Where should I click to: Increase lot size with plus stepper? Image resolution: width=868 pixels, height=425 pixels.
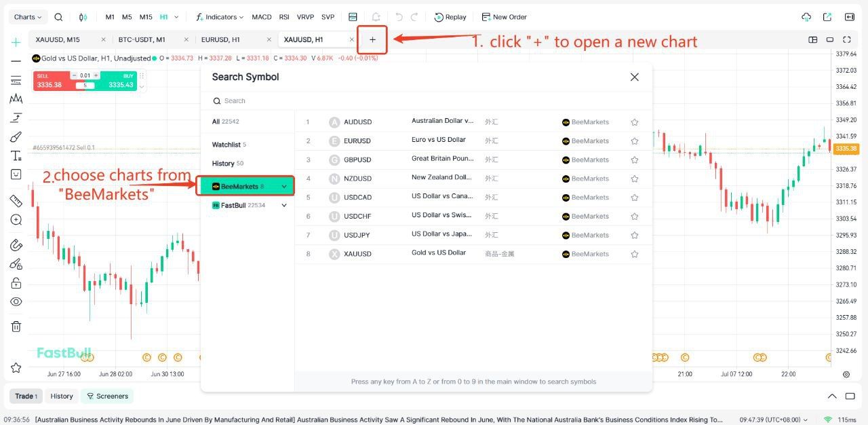(96, 75)
